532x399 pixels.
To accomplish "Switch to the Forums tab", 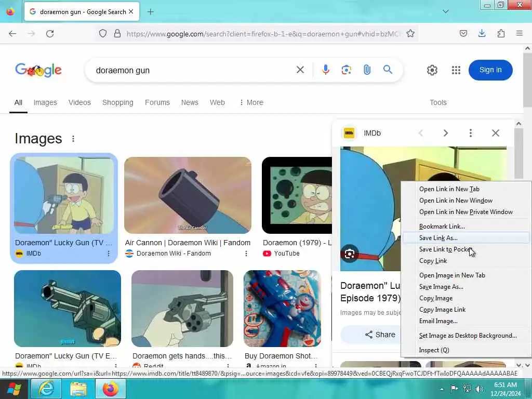I will (x=157, y=102).
